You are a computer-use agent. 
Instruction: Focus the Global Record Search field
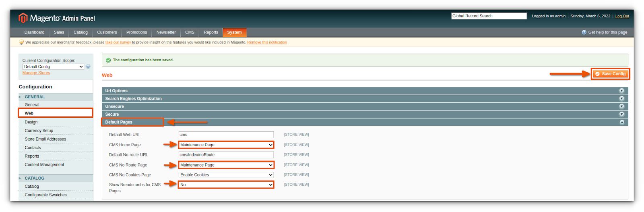point(489,16)
